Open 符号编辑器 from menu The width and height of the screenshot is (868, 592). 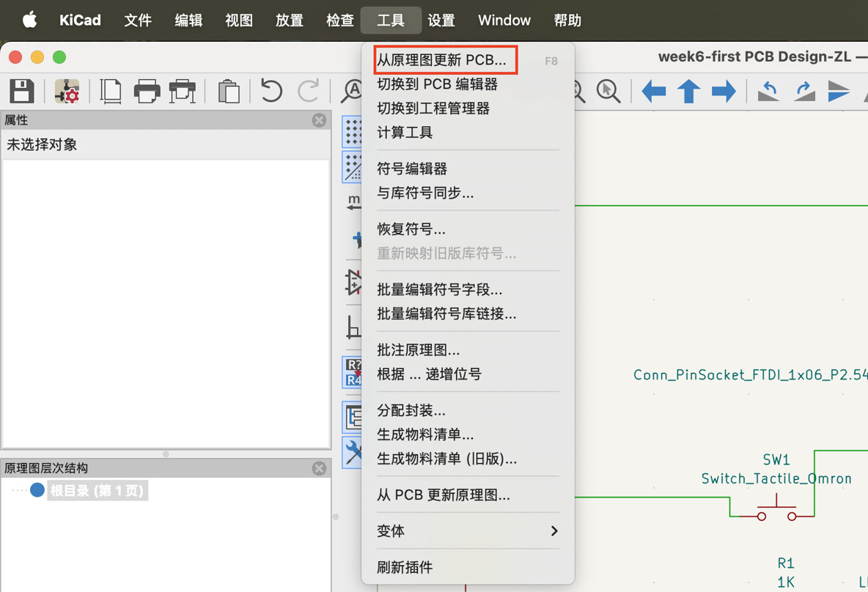coord(468,169)
